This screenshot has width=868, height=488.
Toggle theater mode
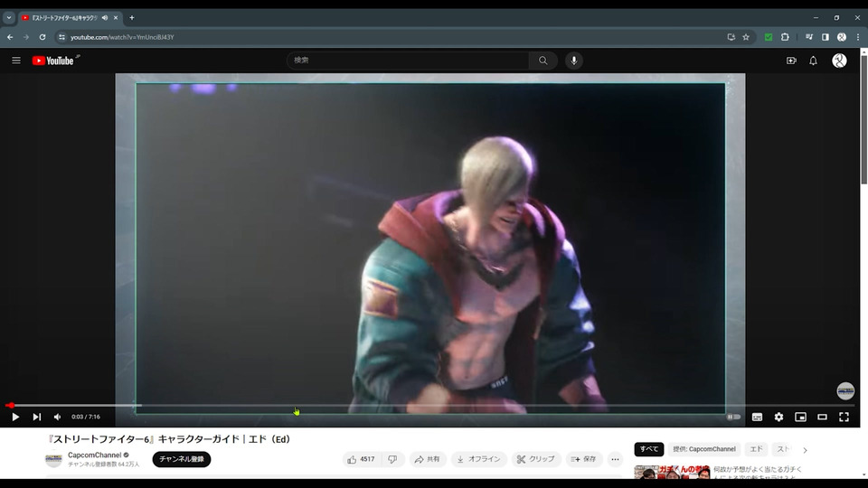point(822,417)
